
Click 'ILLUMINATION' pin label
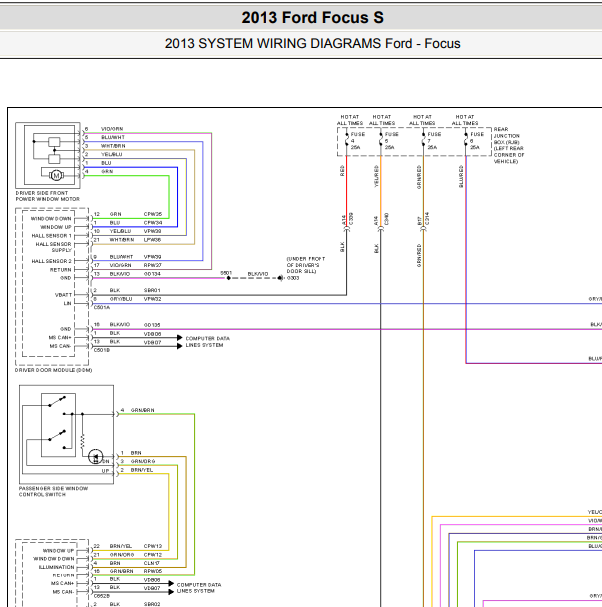[x=56, y=567]
